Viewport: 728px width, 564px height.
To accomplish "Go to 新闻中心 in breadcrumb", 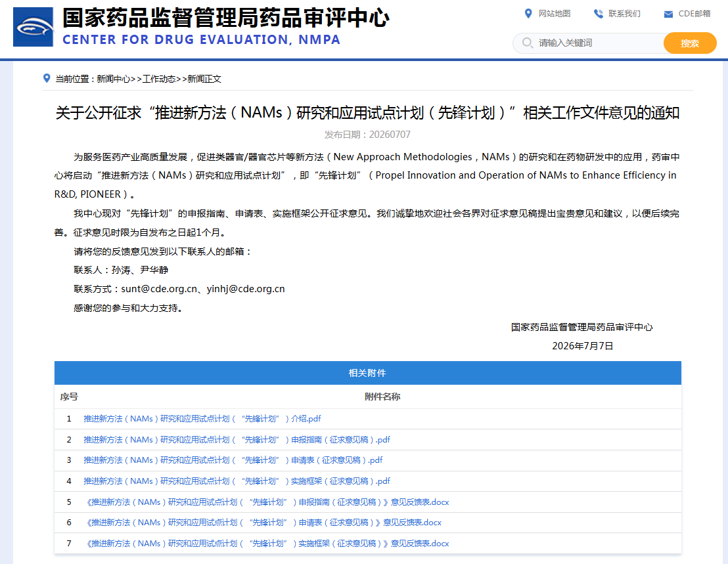I will point(113,79).
